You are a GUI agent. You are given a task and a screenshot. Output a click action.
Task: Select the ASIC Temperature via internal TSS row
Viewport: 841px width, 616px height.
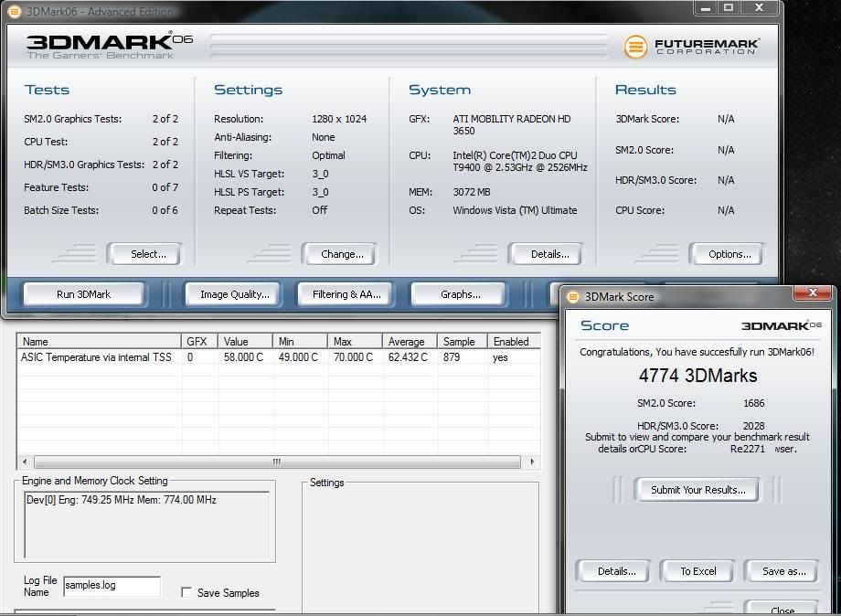[x=279, y=357]
